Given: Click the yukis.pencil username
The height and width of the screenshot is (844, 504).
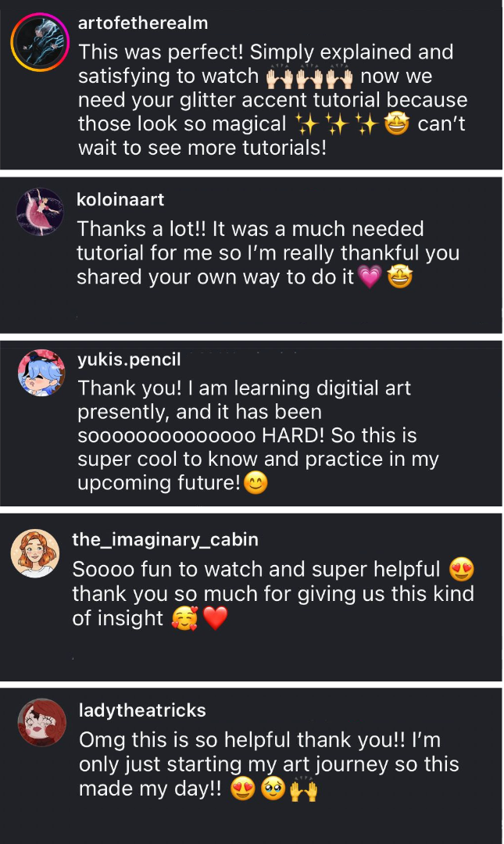Looking at the screenshot, I should 129,359.
